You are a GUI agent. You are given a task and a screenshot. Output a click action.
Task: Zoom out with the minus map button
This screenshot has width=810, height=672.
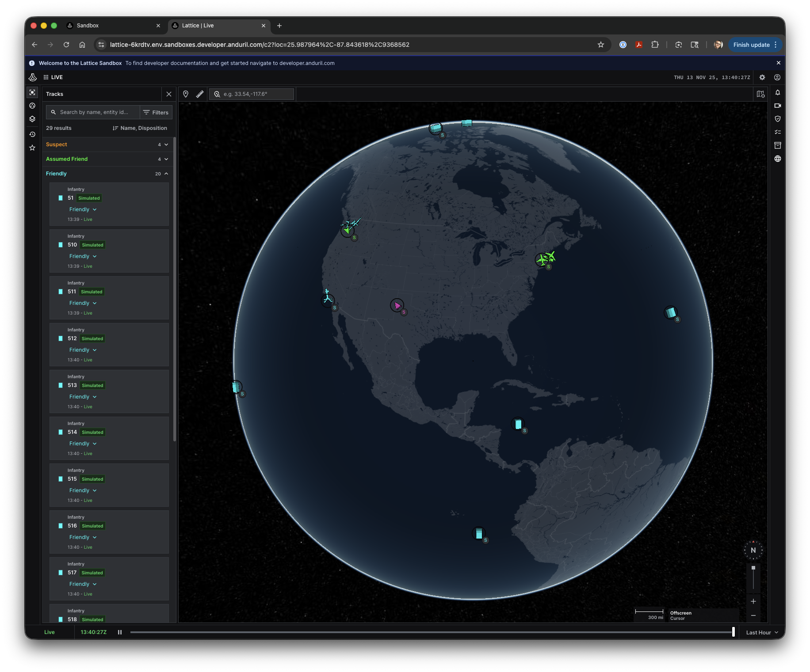(x=753, y=615)
